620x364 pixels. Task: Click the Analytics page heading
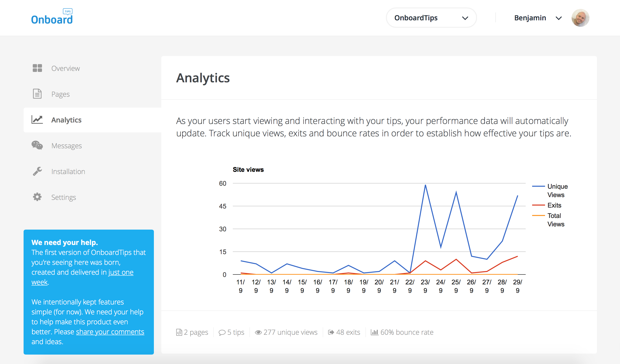point(203,78)
